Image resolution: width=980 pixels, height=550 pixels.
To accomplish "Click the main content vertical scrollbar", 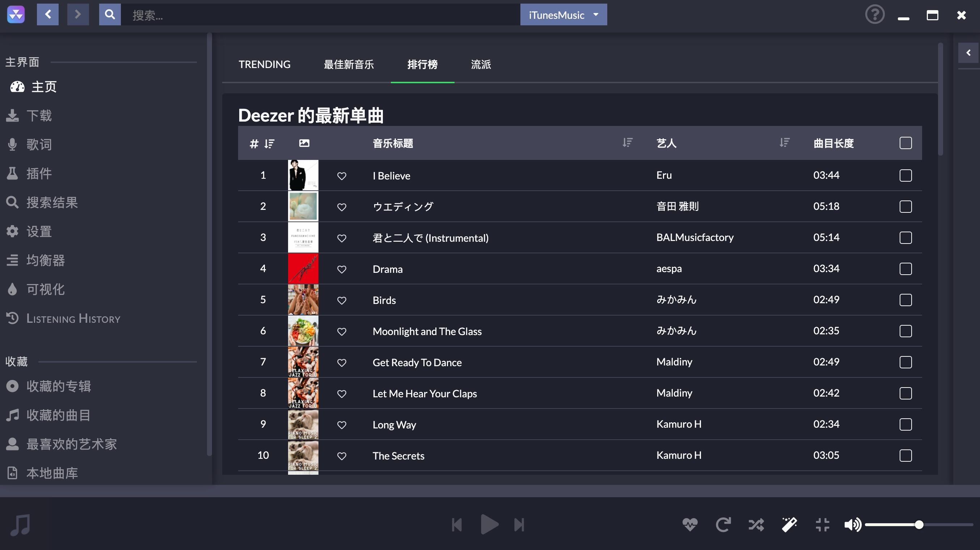I will click(941, 99).
